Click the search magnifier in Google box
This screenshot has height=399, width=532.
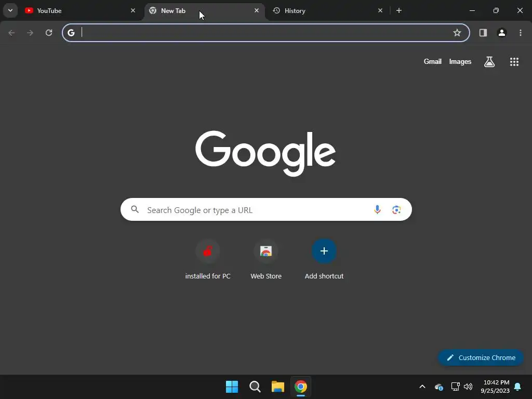(x=135, y=209)
